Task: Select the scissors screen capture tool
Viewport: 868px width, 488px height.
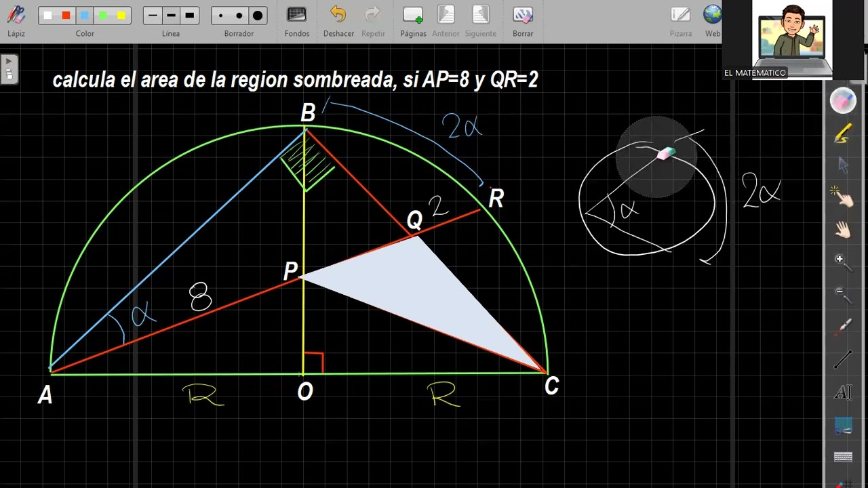Action: (x=843, y=426)
